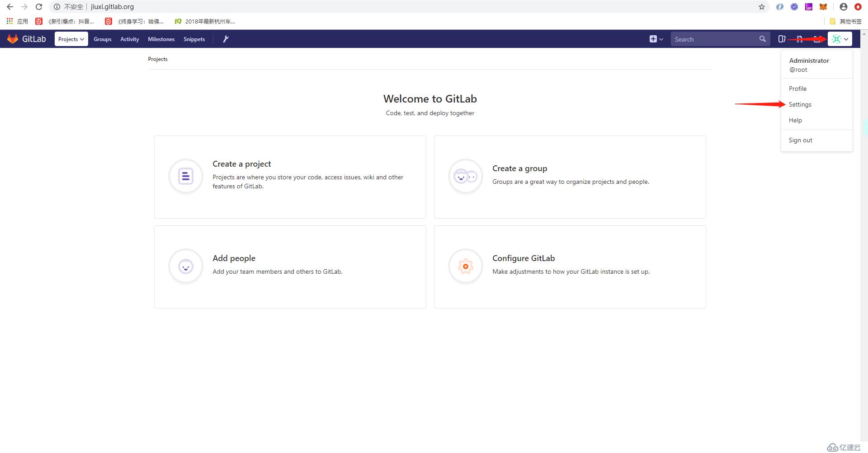868x453 pixels.
Task: Reload the page with the refresh icon
Action: (x=39, y=7)
